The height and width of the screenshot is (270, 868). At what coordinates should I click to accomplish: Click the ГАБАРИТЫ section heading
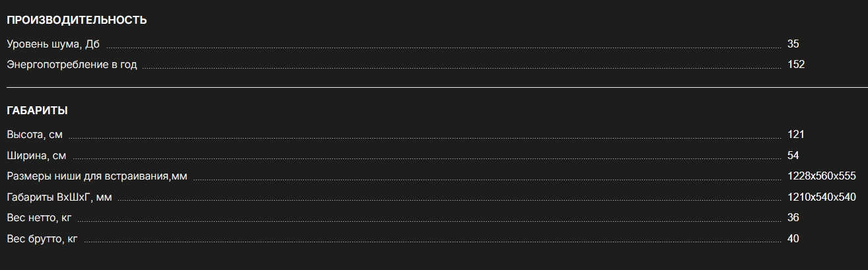tap(37, 110)
